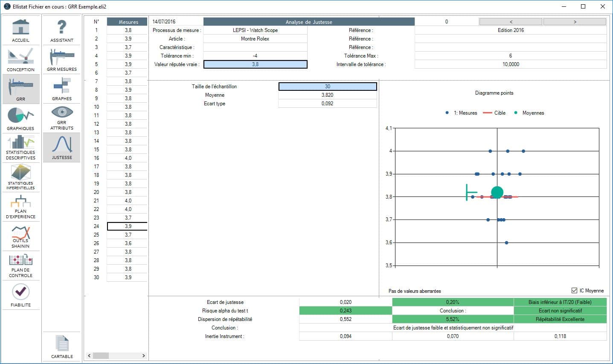Click the Diagramme points chart title
Screen dimensions: 613x364
tap(494, 93)
